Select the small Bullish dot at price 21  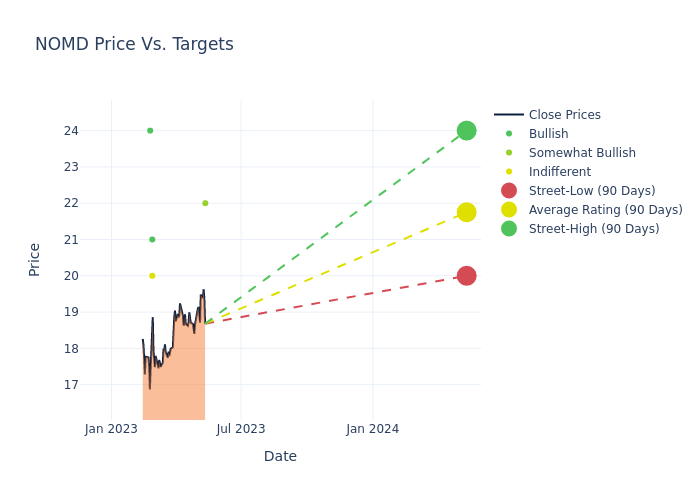tap(152, 239)
